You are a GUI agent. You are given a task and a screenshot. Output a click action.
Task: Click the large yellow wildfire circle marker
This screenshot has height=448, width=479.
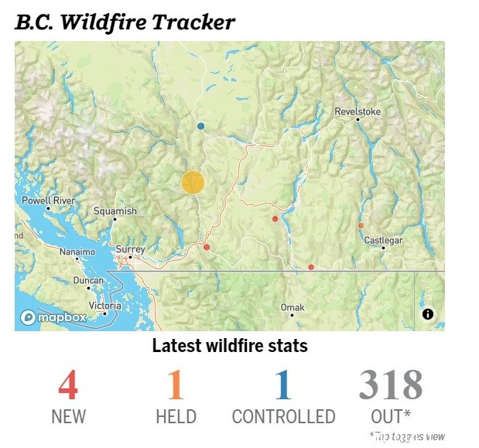click(x=193, y=183)
